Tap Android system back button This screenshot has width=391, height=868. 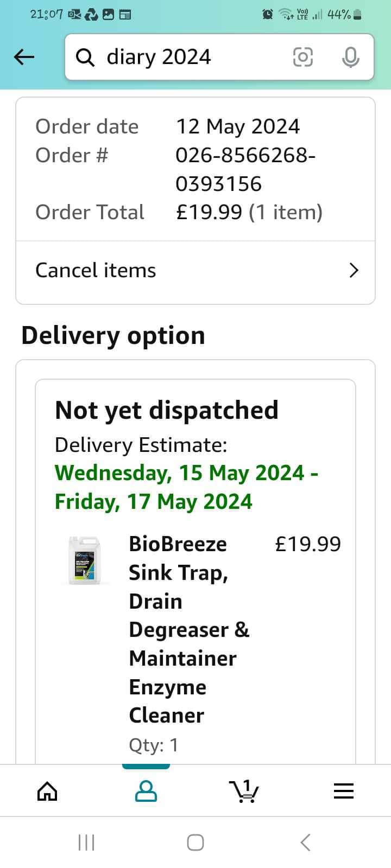tap(305, 843)
